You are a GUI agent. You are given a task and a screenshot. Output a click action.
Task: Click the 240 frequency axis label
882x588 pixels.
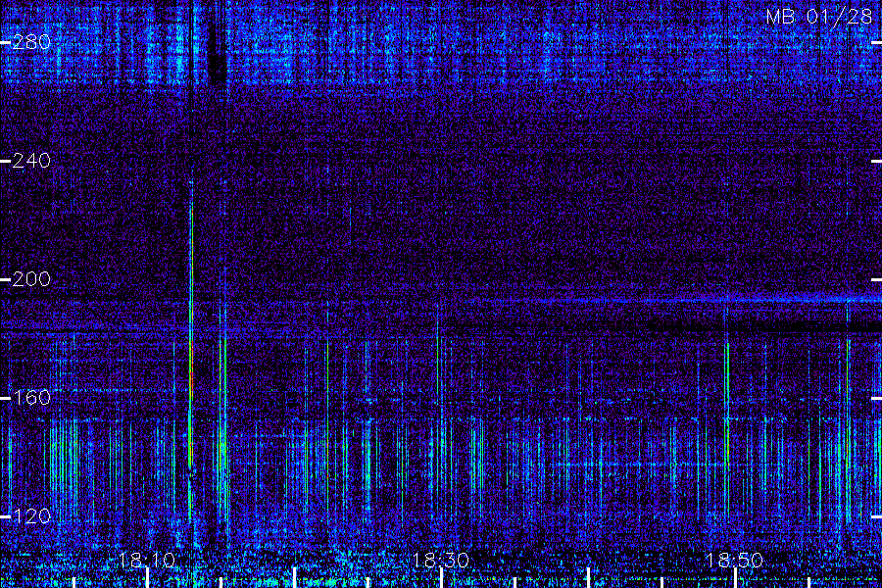pos(31,161)
